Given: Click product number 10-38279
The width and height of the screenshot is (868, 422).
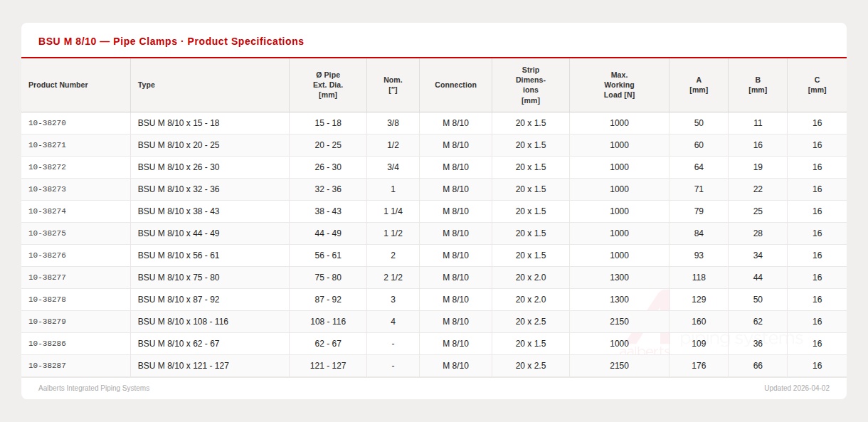Looking at the screenshot, I should (x=47, y=322).
